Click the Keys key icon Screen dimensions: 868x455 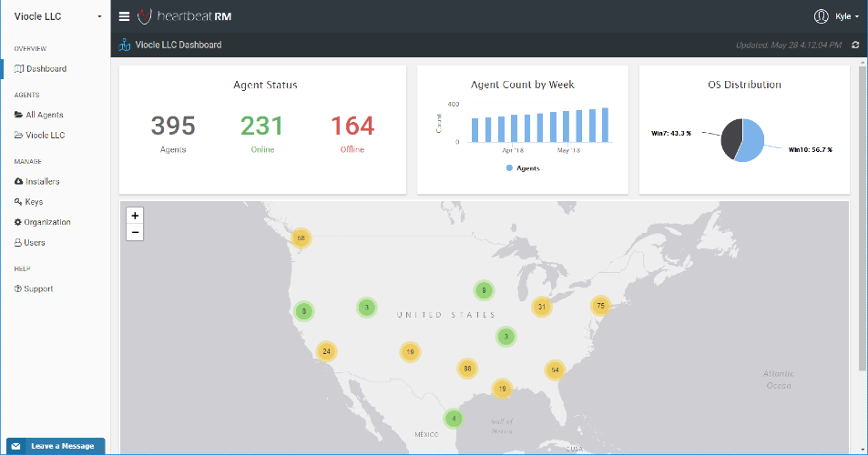tap(18, 202)
